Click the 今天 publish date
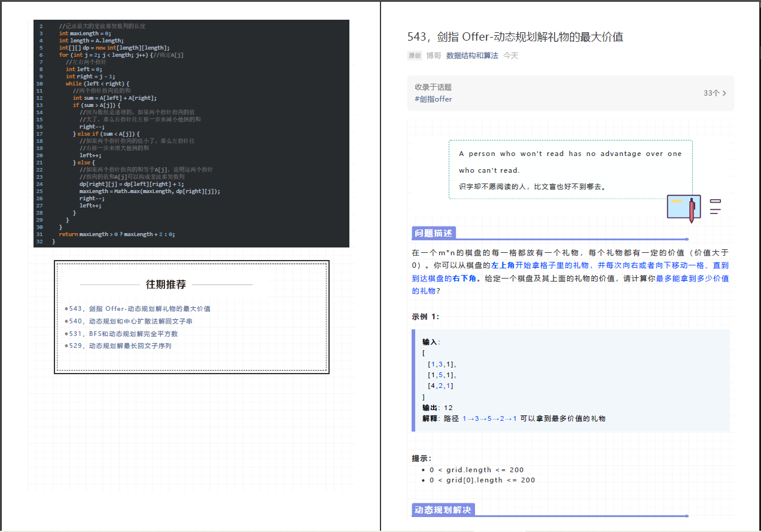Screen dimensions: 761x532 pos(510,56)
